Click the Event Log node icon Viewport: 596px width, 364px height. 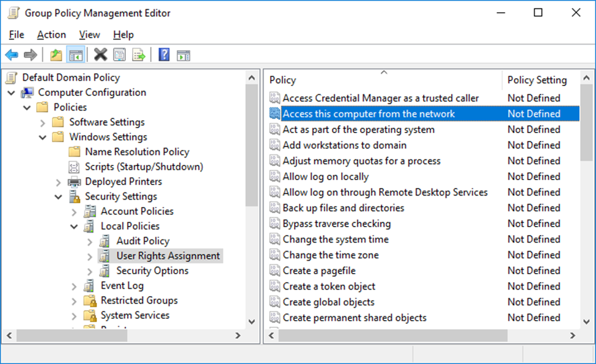click(x=89, y=286)
